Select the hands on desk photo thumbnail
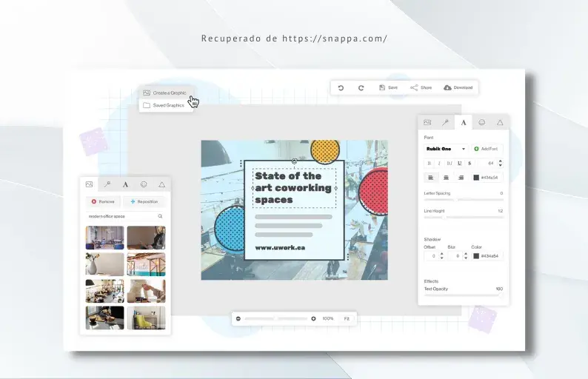Image resolution: width=588 pixels, height=379 pixels. [x=146, y=291]
